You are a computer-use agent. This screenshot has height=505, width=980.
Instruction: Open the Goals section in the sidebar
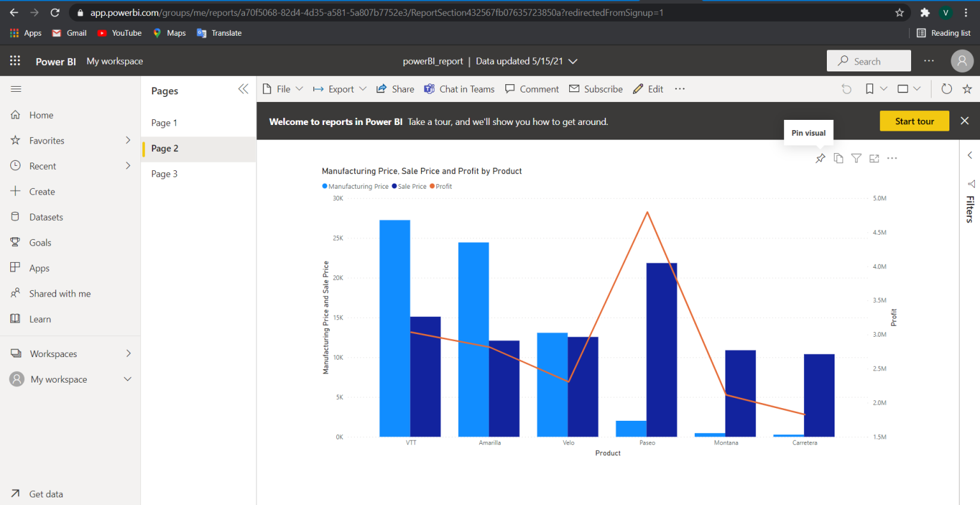coord(40,242)
